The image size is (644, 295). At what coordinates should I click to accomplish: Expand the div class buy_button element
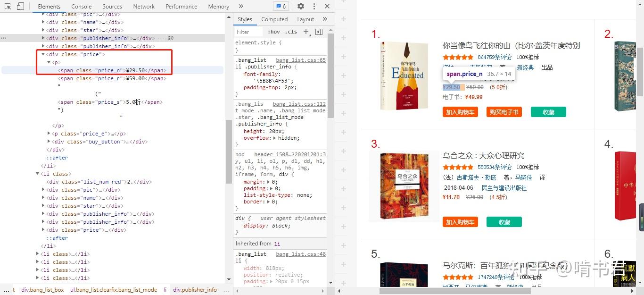(49, 142)
